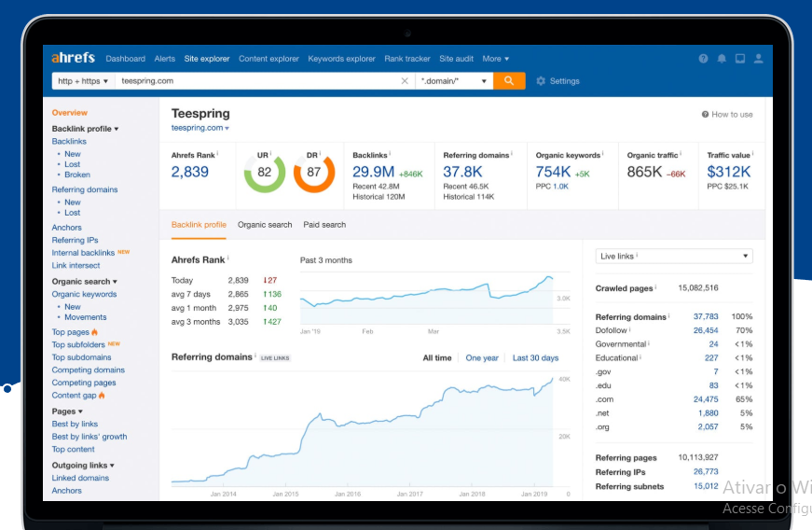Click the Dofollow count 26,454

(x=706, y=330)
